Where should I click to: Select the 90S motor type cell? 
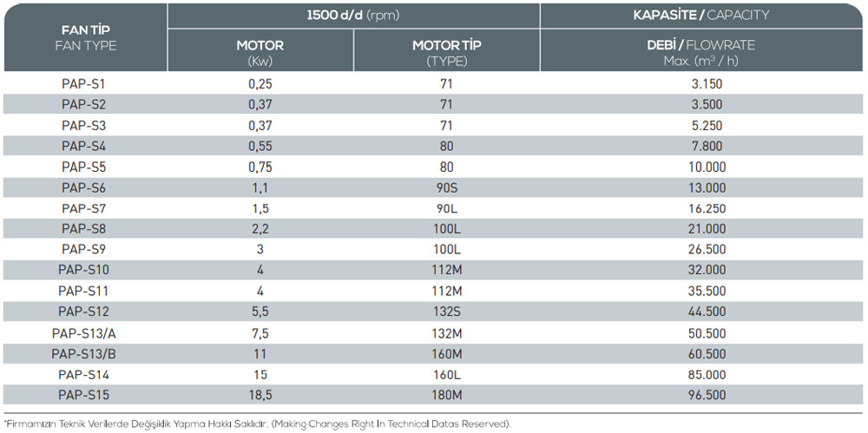(447, 187)
